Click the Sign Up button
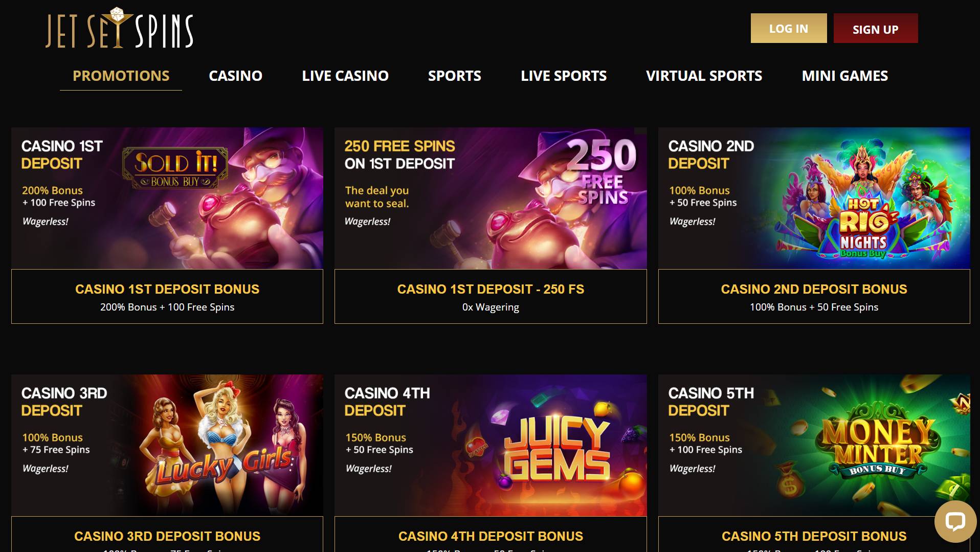The width and height of the screenshot is (980, 552). coord(876,28)
